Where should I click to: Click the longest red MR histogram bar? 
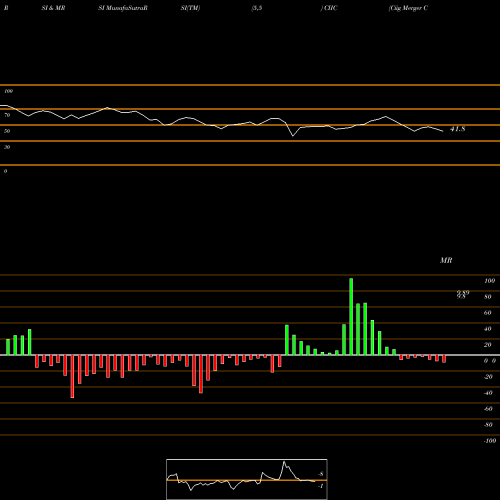point(72,376)
